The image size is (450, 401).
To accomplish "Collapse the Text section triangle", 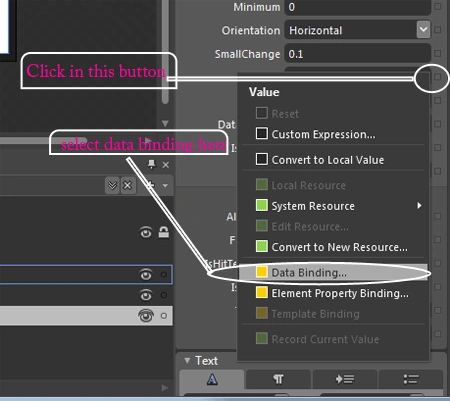I will click(187, 360).
